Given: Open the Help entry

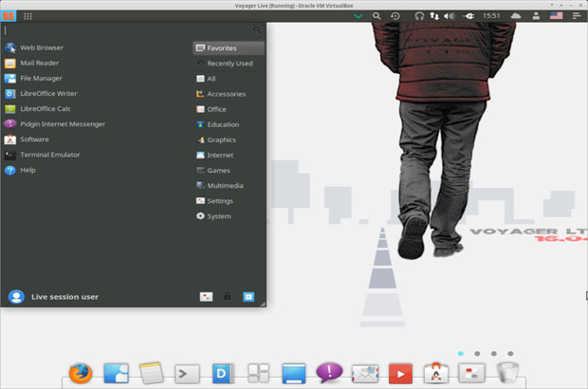Looking at the screenshot, I should pyautogui.click(x=96, y=170).
